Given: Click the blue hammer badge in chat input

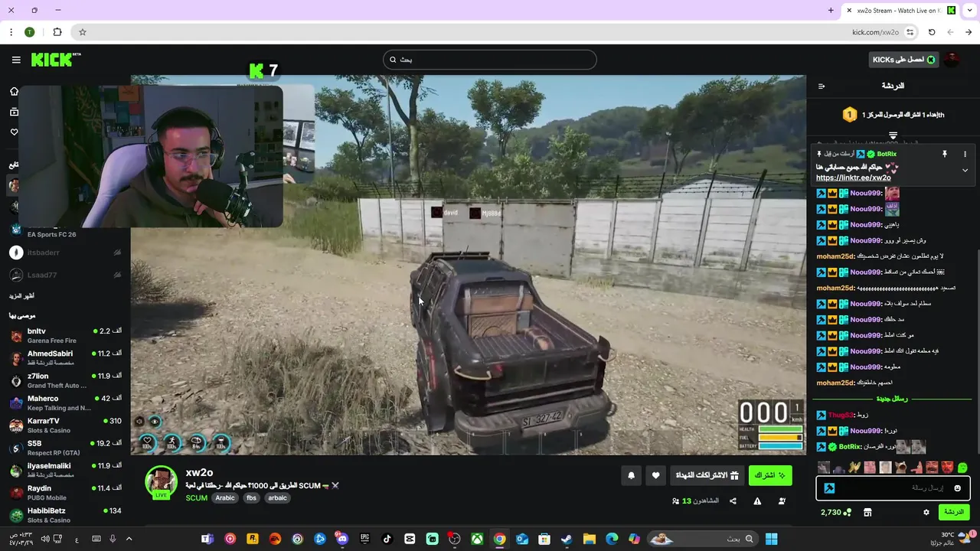Looking at the screenshot, I should [829, 488].
